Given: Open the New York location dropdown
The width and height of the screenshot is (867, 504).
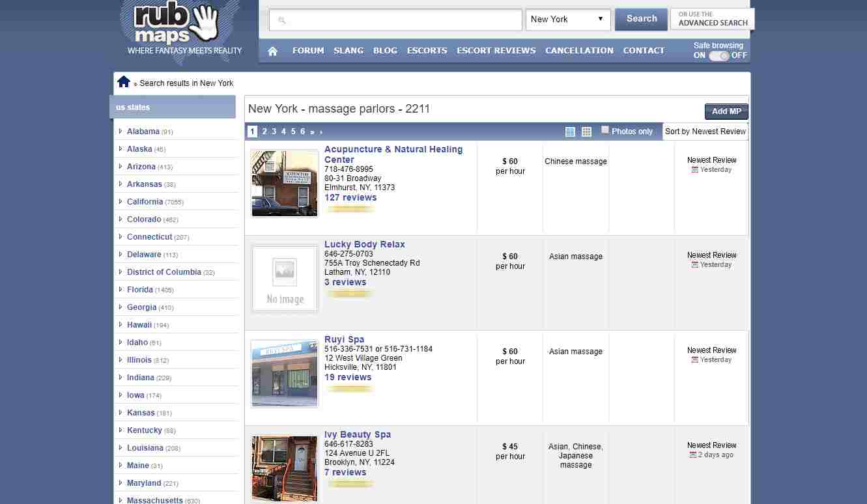Looking at the screenshot, I should click(568, 20).
